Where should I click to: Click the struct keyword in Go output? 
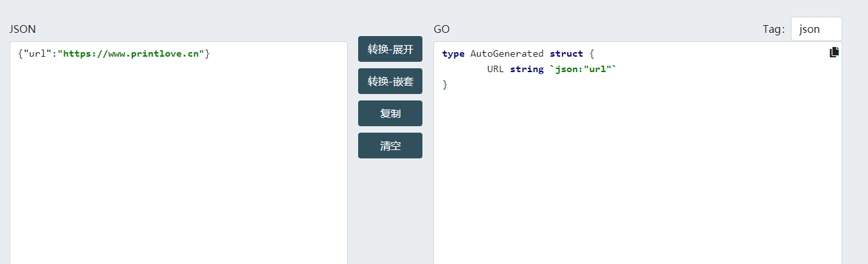[x=566, y=53]
